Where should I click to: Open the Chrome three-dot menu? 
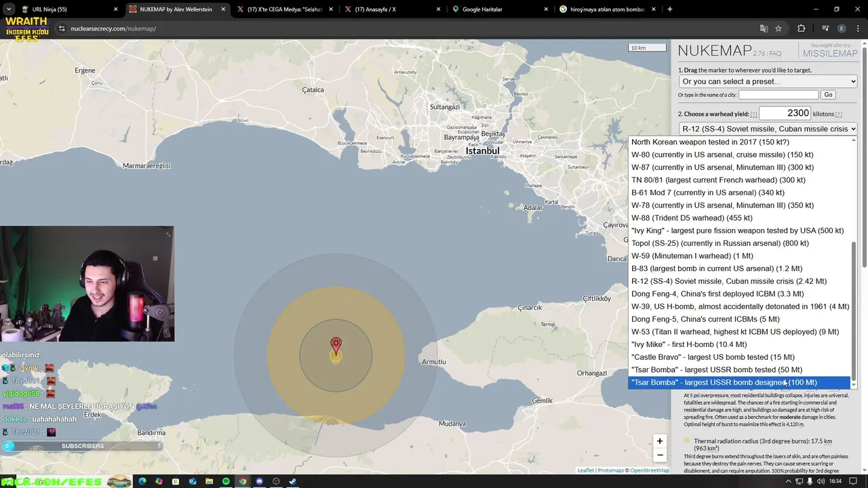[858, 28]
